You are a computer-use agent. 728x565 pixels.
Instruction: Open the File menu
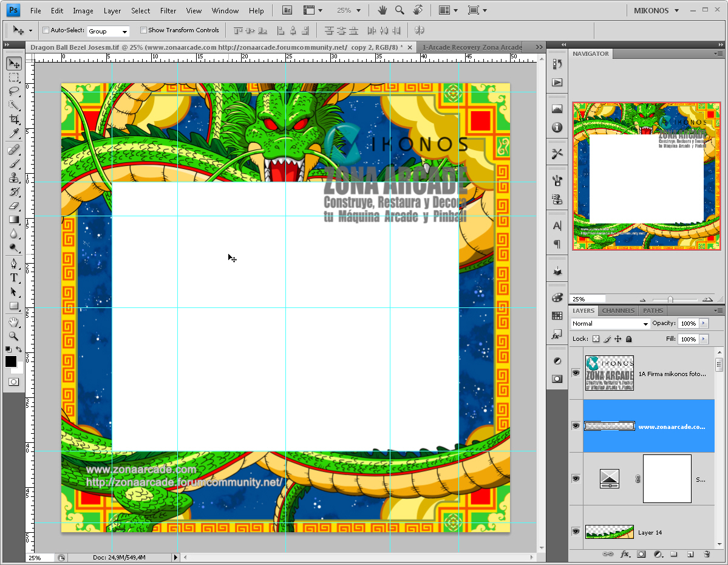coord(35,11)
